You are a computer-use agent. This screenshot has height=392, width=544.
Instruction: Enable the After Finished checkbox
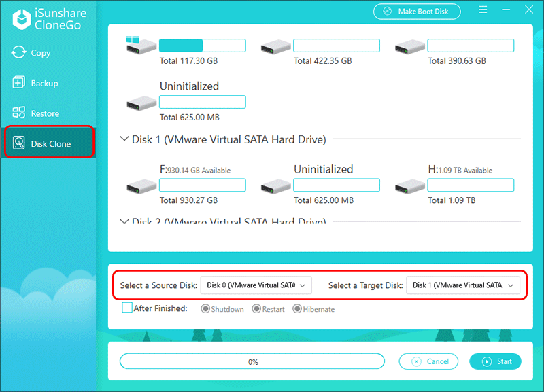(x=127, y=308)
